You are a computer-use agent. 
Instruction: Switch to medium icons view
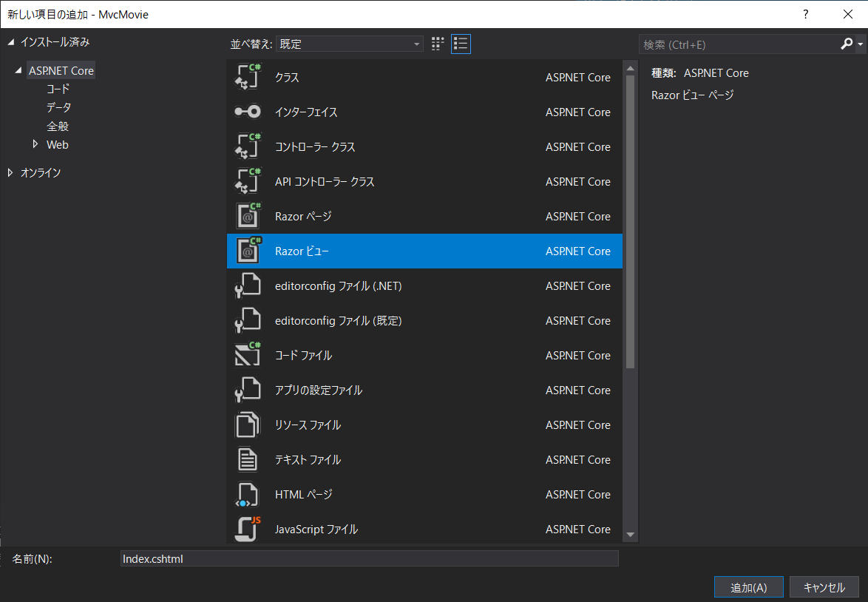click(437, 44)
